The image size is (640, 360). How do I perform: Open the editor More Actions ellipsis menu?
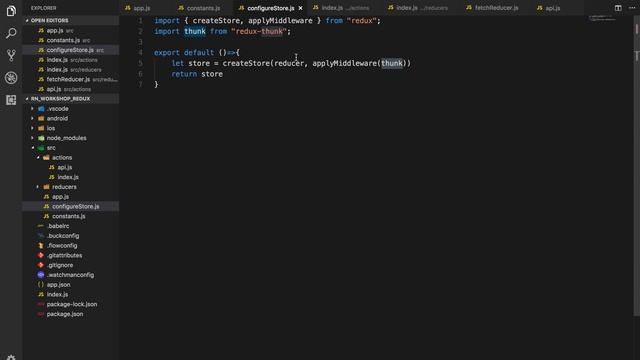pyautogui.click(x=631, y=8)
